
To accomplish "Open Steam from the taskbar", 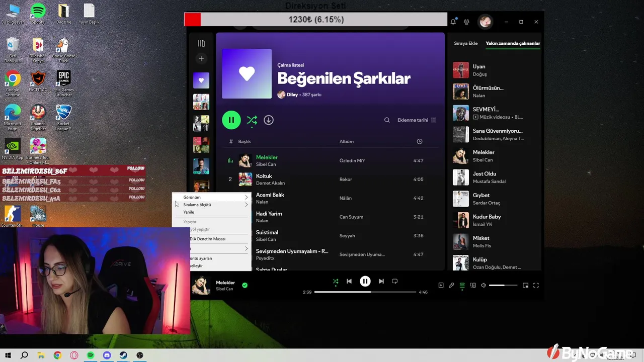I will (x=123, y=355).
